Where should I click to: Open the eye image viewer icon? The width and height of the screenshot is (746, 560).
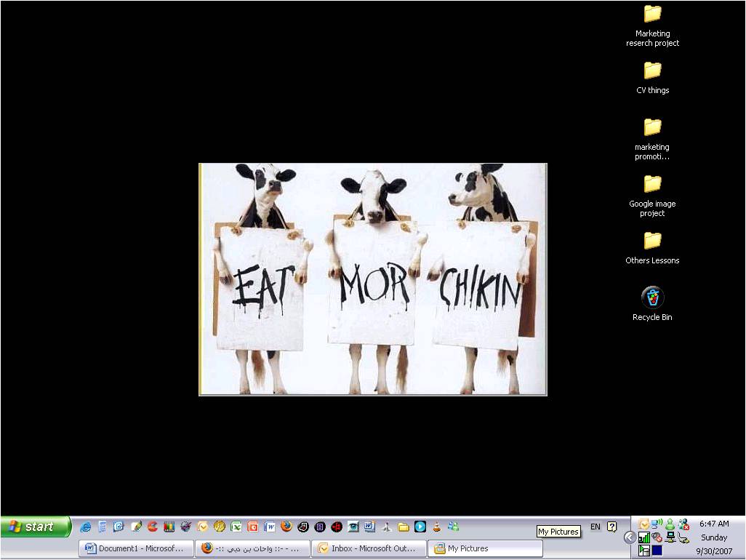353,527
